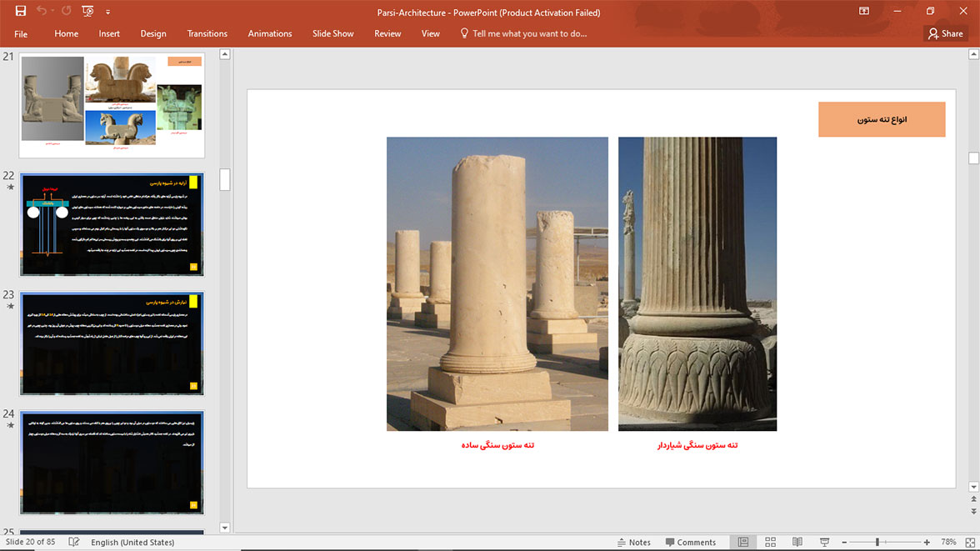Undo the last action

42,12
